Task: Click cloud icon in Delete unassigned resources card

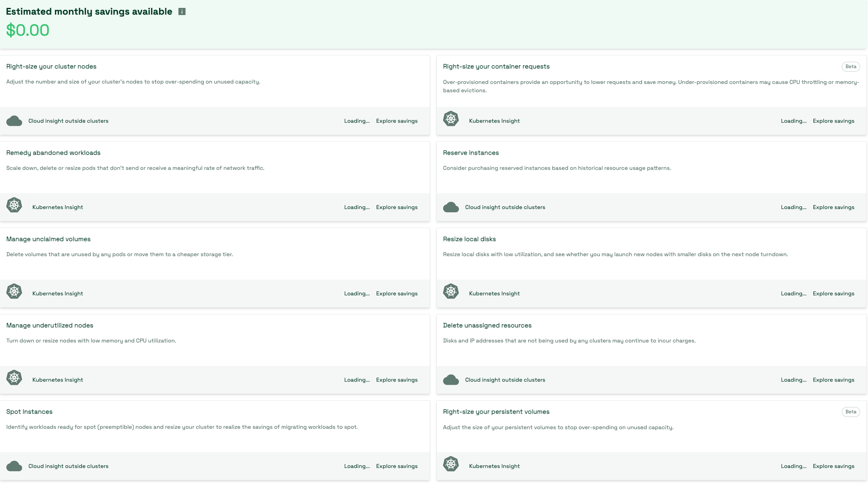Action: (451, 380)
